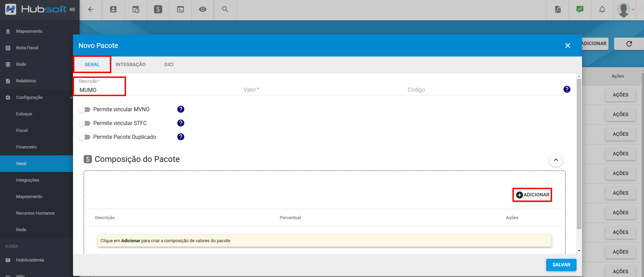Viewport: 644px width, 277px height.
Task: Click the SALVAR button
Action: coord(561,265)
